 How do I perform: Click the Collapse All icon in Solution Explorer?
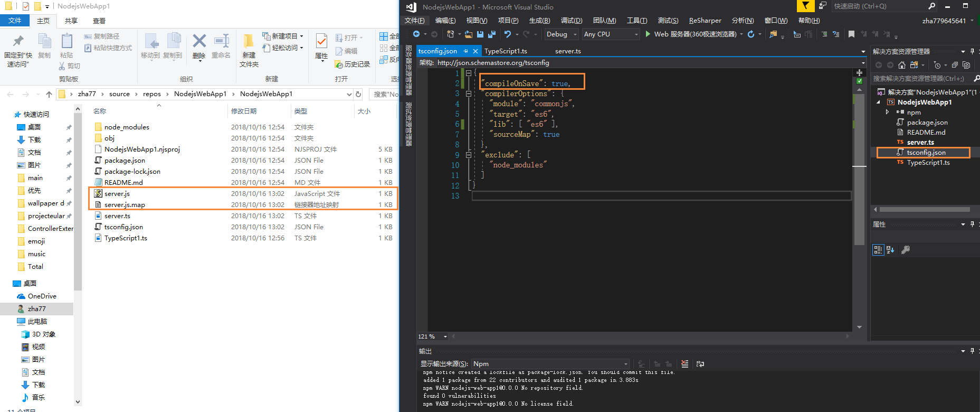tap(955, 65)
